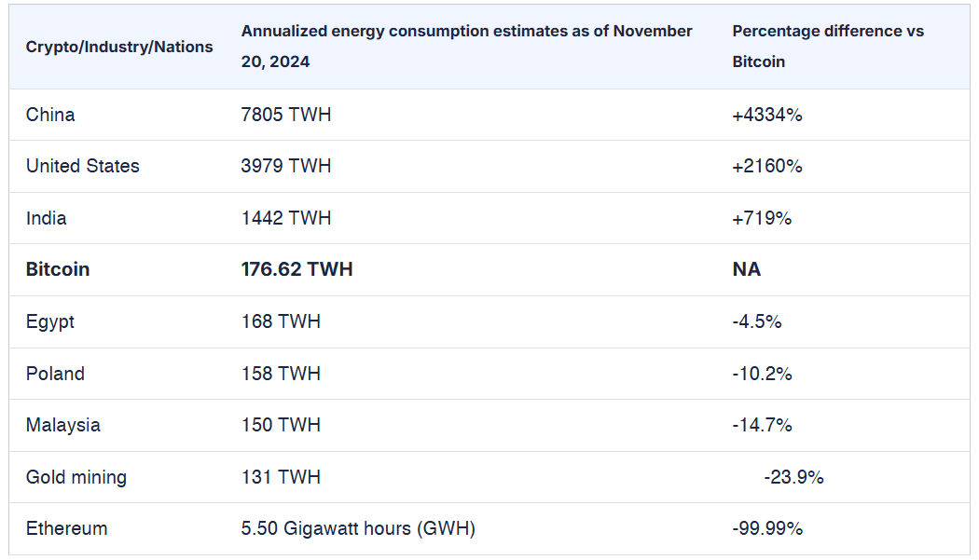Select the China row label
Image resolution: width=979 pixels, height=560 pixels.
50,115
